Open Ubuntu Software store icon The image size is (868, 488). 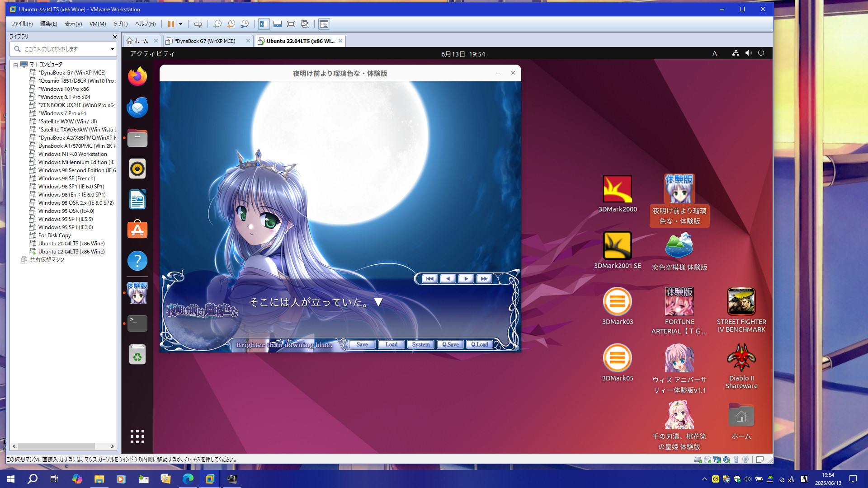[x=137, y=230]
